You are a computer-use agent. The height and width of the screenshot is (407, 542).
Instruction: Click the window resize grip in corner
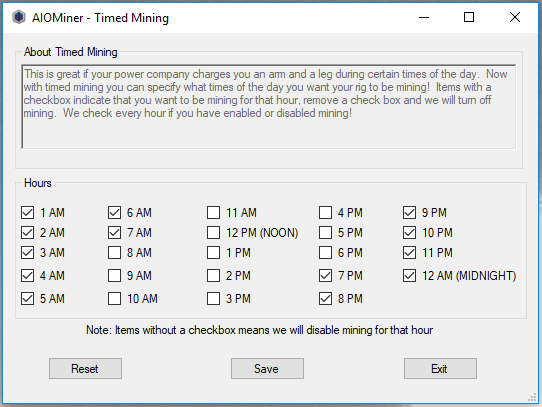pyautogui.click(x=532, y=398)
